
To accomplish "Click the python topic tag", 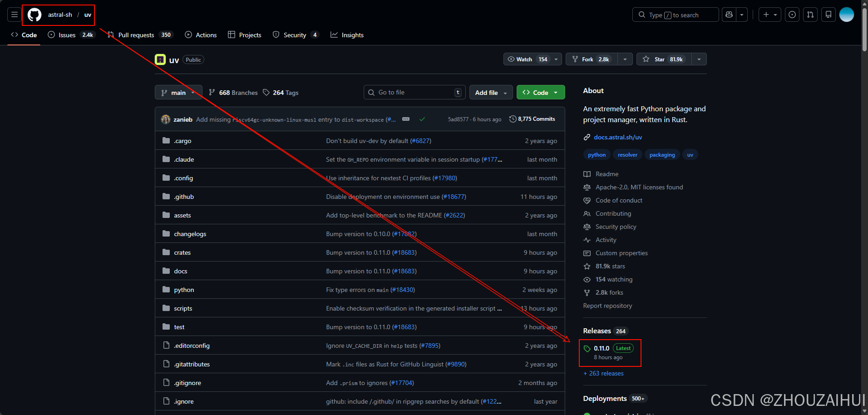I will (597, 155).
